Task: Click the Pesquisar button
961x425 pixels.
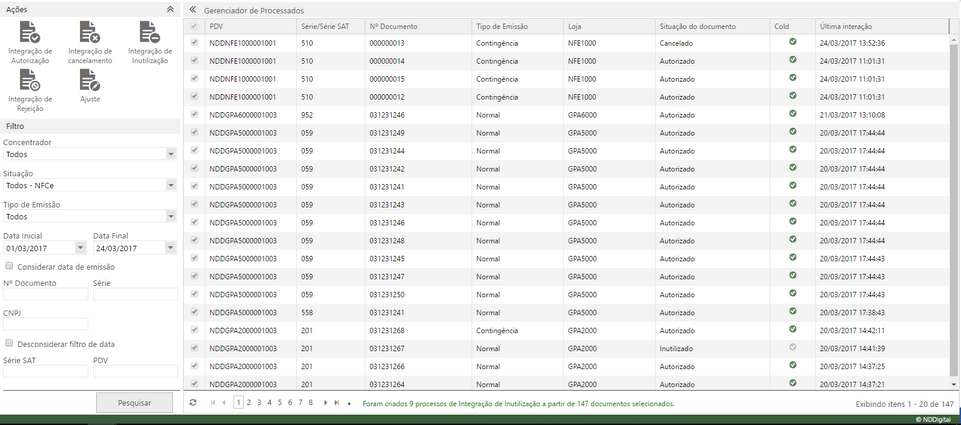Action: point(134,403)
